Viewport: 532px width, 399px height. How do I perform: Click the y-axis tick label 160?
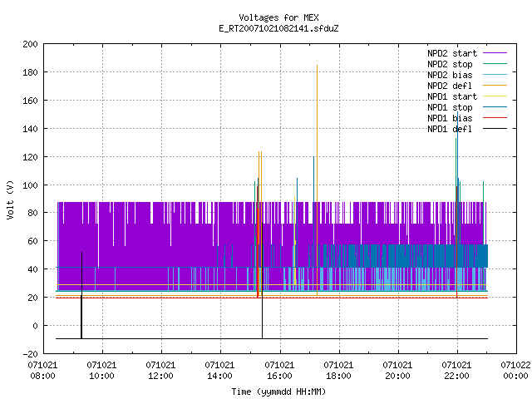(x=30, y=101)
